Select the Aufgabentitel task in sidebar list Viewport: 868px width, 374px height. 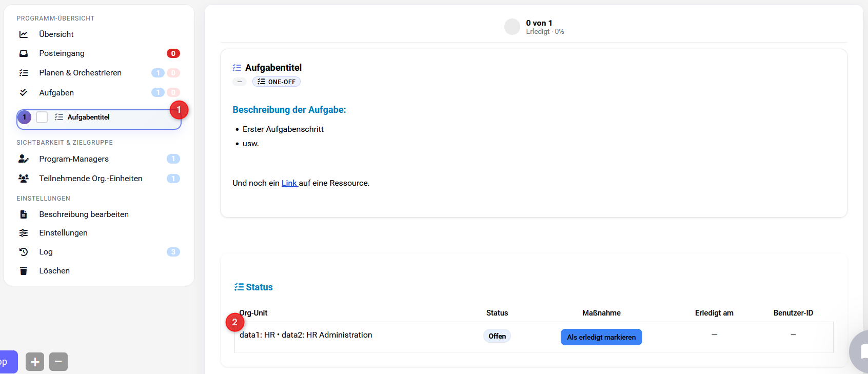point(88,117)
